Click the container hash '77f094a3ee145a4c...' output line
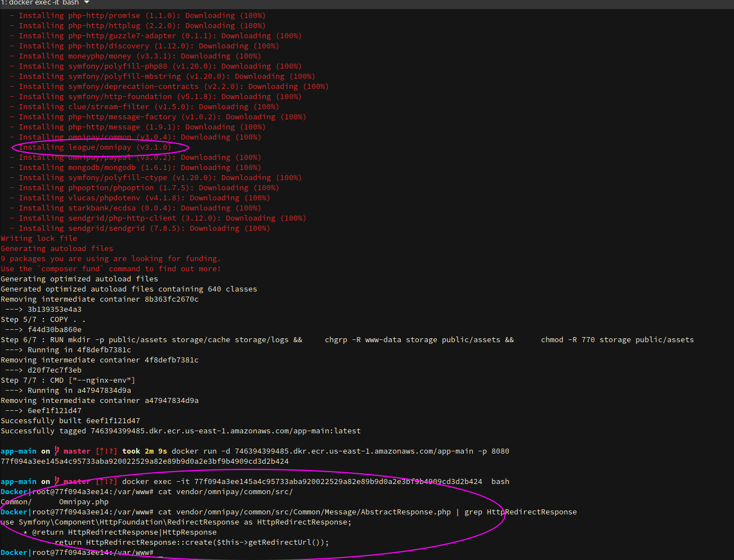The height and width of the screenshot is (560, 734). point(145,462)
